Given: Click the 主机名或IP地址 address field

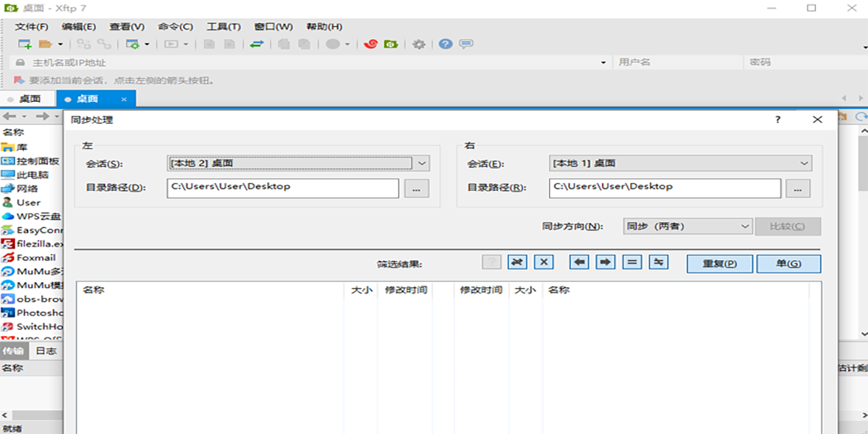Looking at the screenshot, I should (x=311, y=63).
